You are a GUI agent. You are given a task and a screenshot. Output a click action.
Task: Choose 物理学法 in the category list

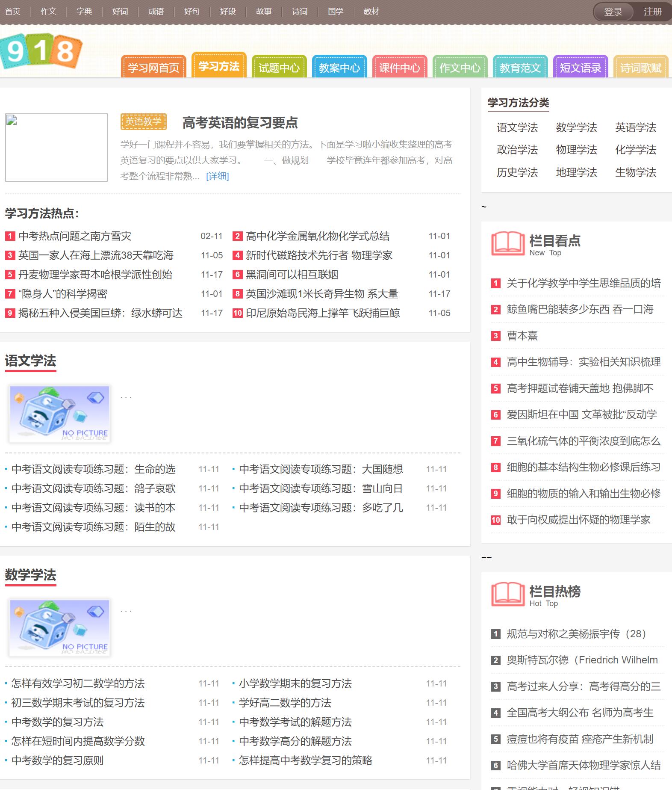click(576, 150)
